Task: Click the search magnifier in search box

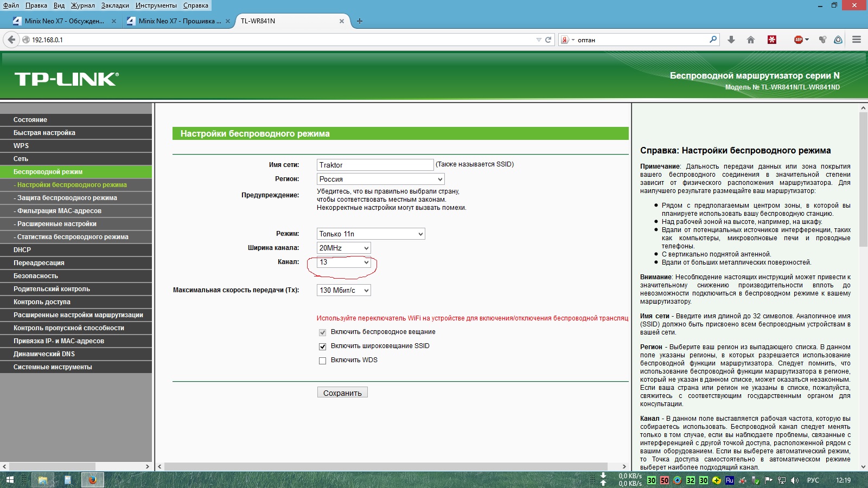Action: click(713, 40)
